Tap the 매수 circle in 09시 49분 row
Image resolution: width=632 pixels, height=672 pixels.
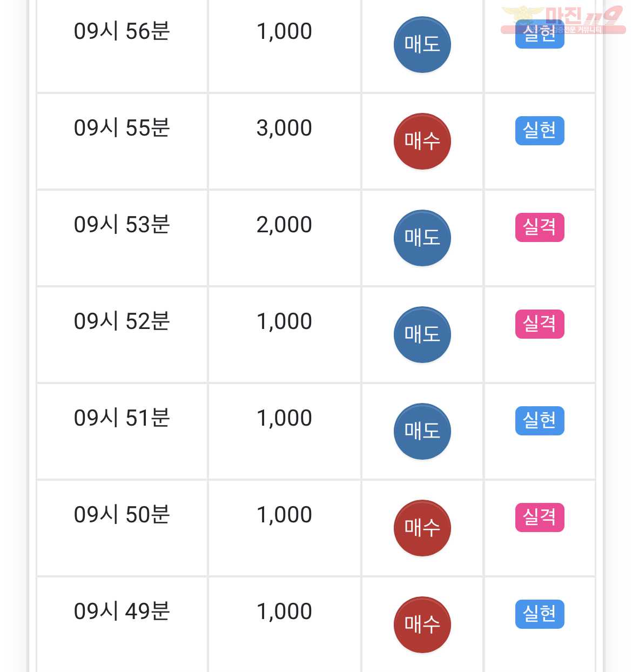[x=422, y=624]
